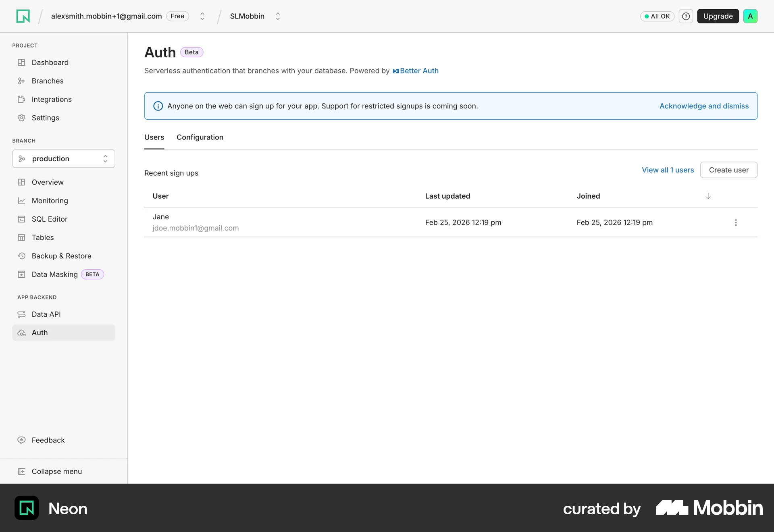Switch to the Users tab
This screenshot has height=532, width=774.
click(x=154, y=137)
